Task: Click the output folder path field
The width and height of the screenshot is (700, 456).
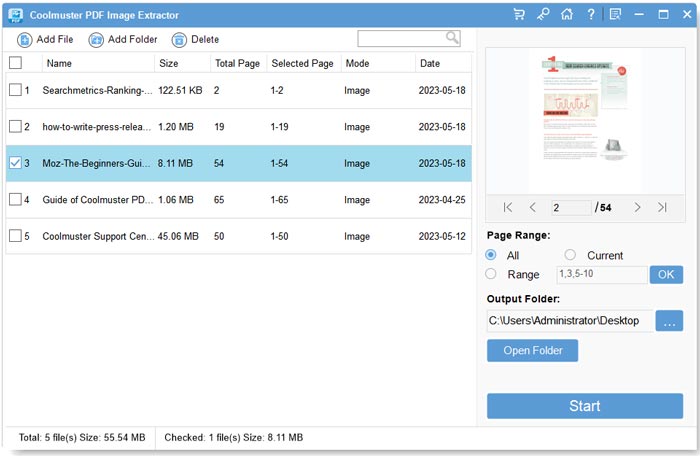Action: click(570, 321)
